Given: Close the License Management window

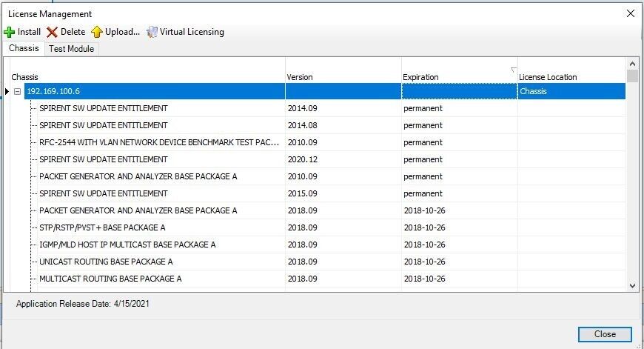Looking at the screenshot, I should coord(604,334).
